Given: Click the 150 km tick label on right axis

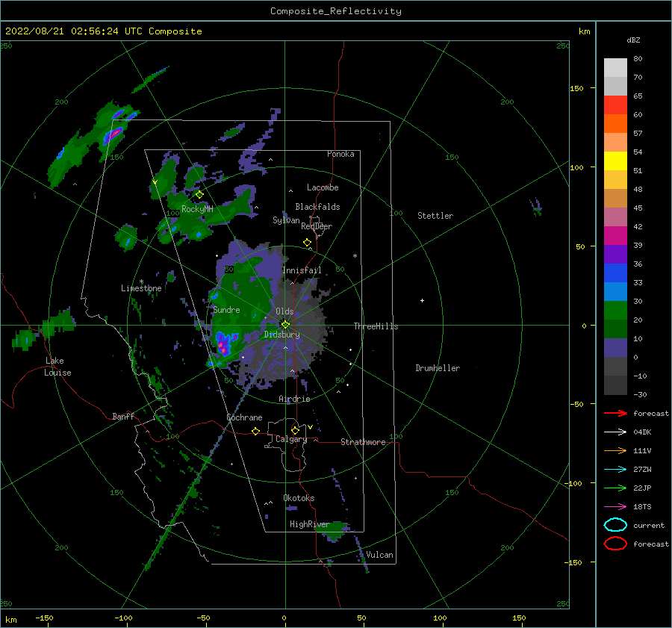Looking at the screenshot, I should point(576,88).
